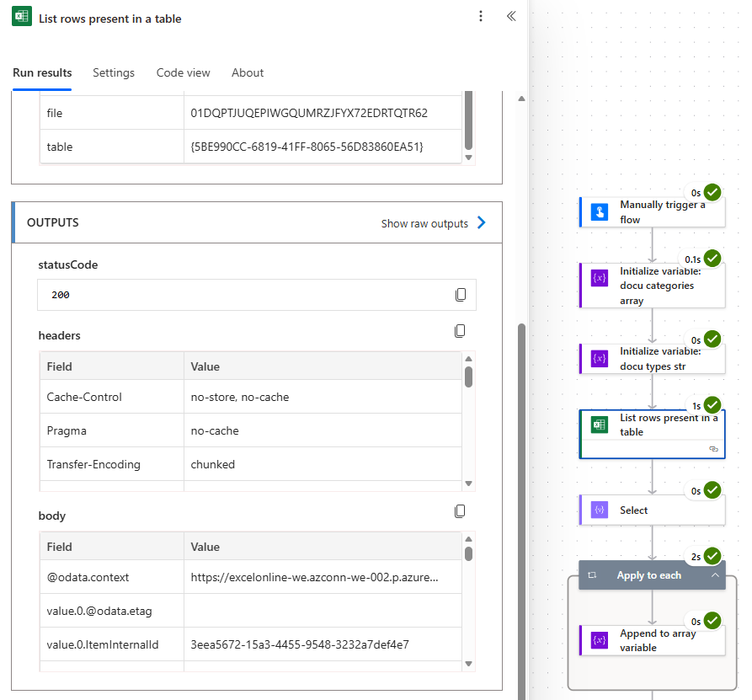Screen dimensions: 752x700
Task: Click the Transfer-Encoding value chunked
Action: coord(213,464)
